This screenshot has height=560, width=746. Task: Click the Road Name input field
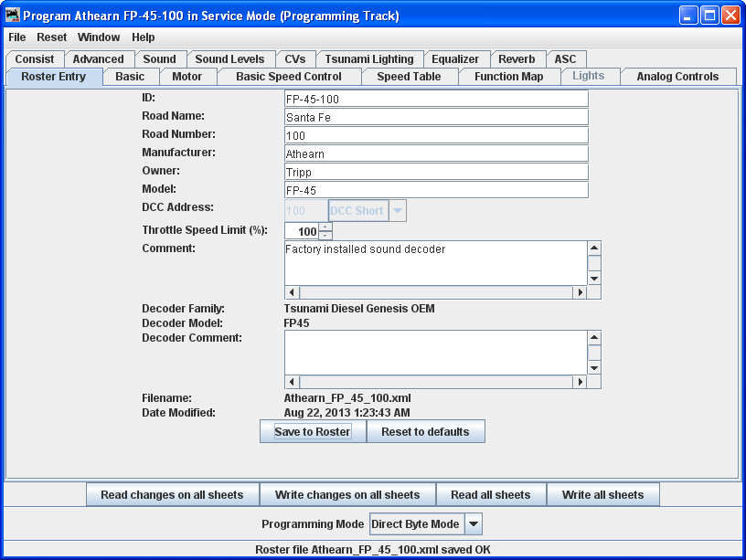point(436,117)
